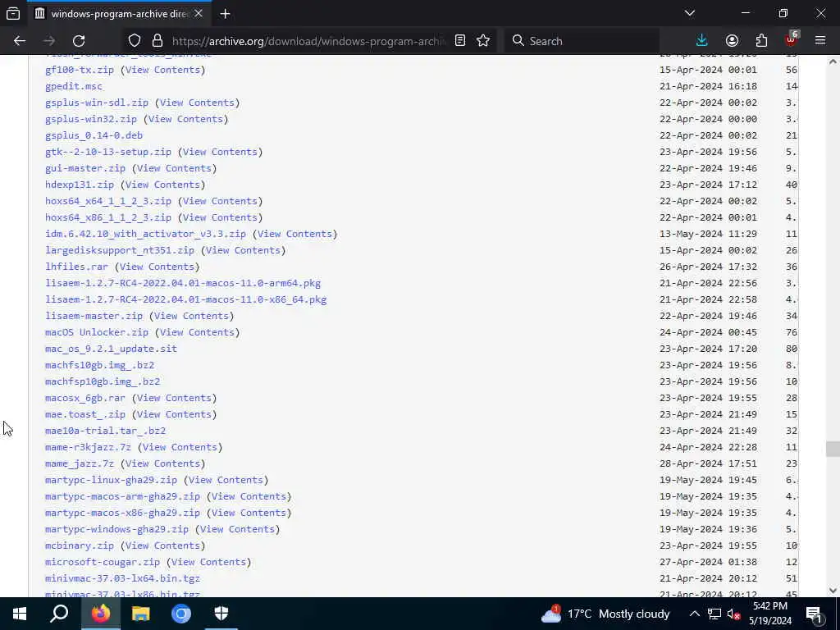Download gpedit.msc file

tap(73, 86)
